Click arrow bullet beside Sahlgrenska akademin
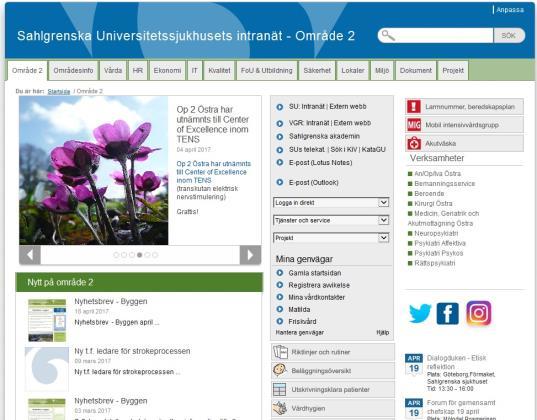Image resolution: width=537 pixels, height=420 pixels. (x=280, y=137)
